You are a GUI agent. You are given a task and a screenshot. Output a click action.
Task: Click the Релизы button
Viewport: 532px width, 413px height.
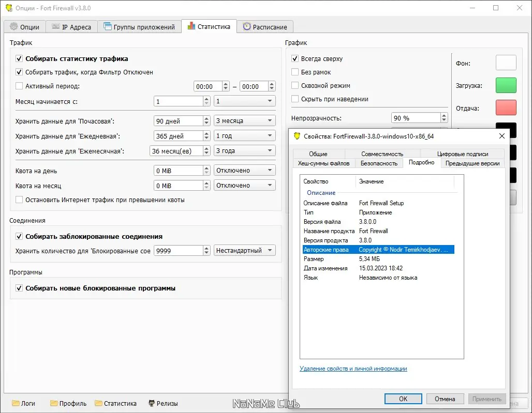point(163,403)
